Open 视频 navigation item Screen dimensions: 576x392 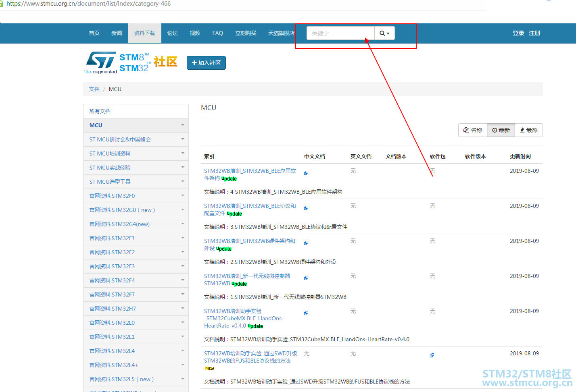(195, 33)
